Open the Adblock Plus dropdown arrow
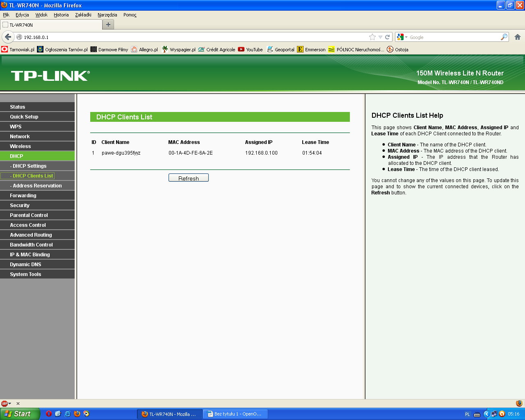This screenshot has height=420, width=525. (10, 404)
